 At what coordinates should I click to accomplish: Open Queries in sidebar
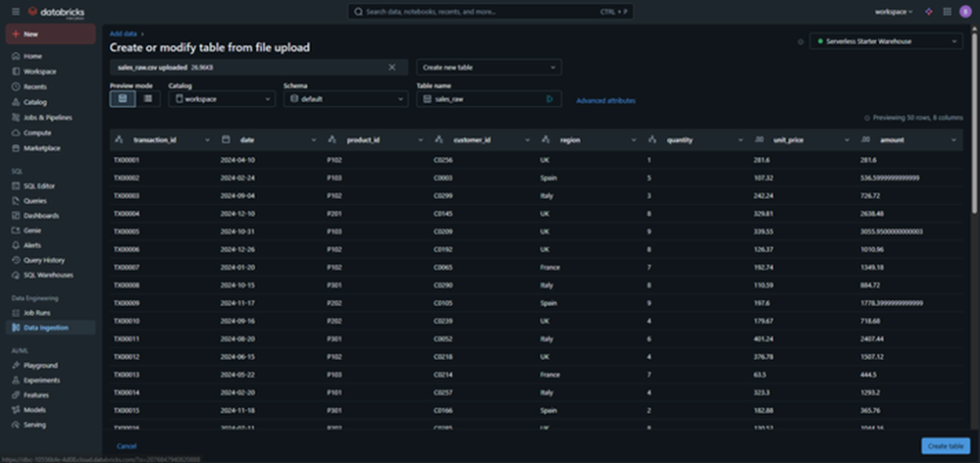coord(51,200)
